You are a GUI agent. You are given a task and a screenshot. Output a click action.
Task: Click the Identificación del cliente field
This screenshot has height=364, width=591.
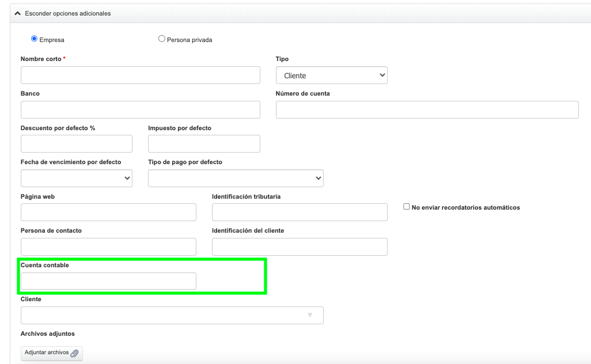300,247
